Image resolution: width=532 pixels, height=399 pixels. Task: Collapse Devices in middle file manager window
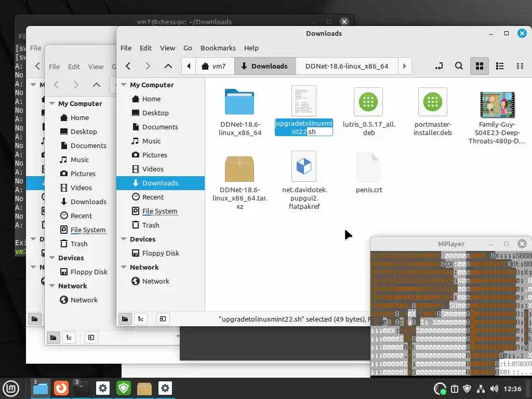[x=52, y=258]
